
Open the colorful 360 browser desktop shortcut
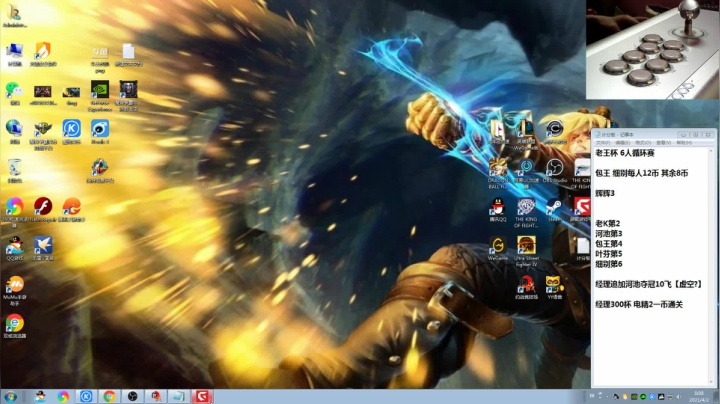(x=15, y=212)
